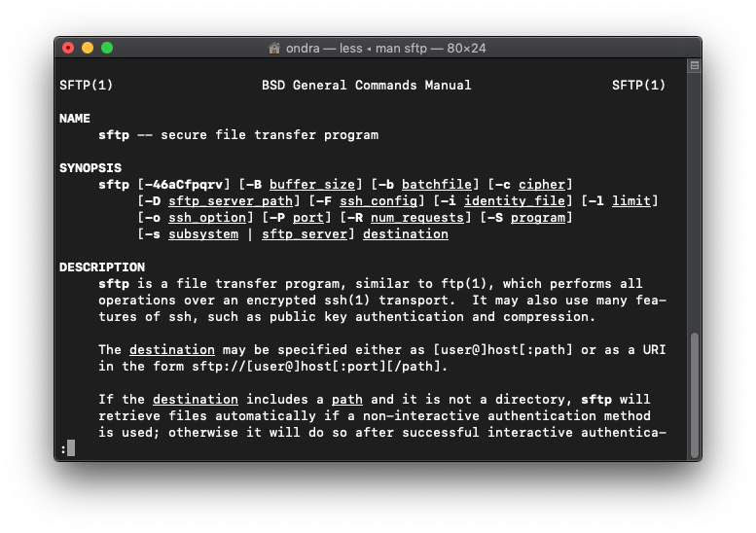The image size is (756, 533).
Task: Click the home folder icon in title bar
Action: [274, 48]
